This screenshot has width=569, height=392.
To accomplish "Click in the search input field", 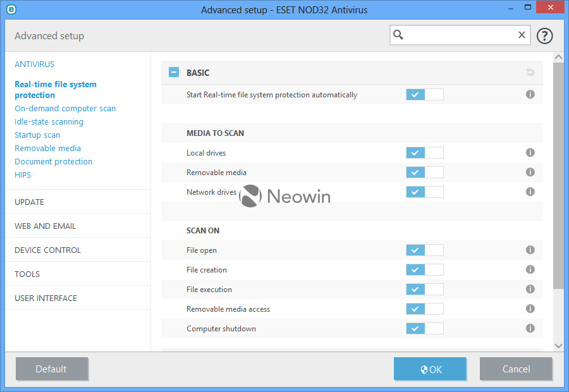I will pos(460,35).
